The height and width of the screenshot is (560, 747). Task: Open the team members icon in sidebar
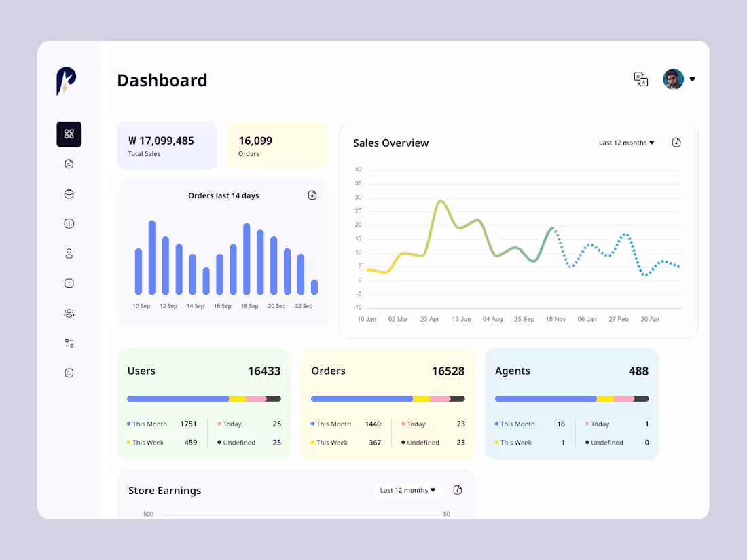tap(69, 313)
